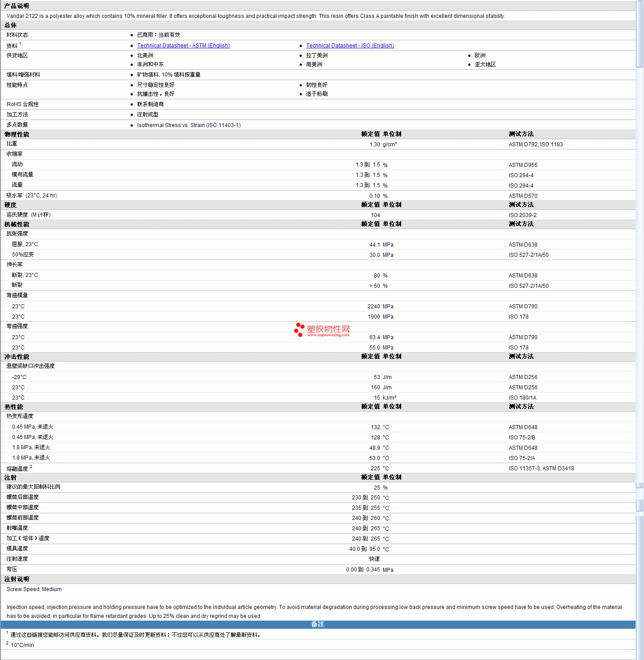Click the "物理性能" section header
This screenshot has width=644, height=660.
17,134
